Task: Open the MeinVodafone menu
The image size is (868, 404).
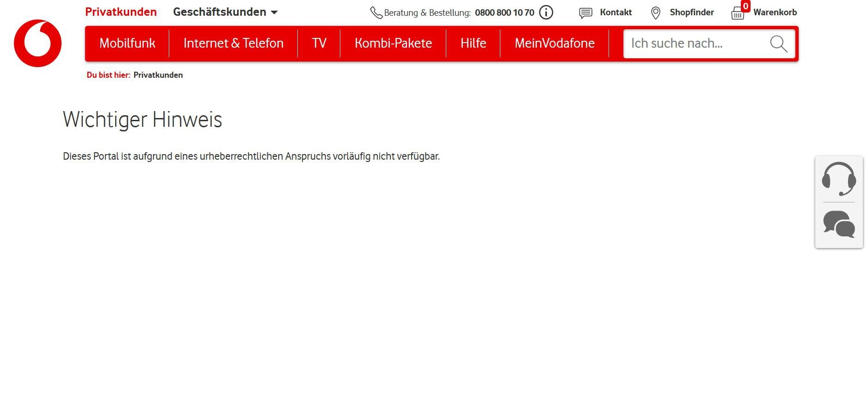Action: [x=554, y=43]
